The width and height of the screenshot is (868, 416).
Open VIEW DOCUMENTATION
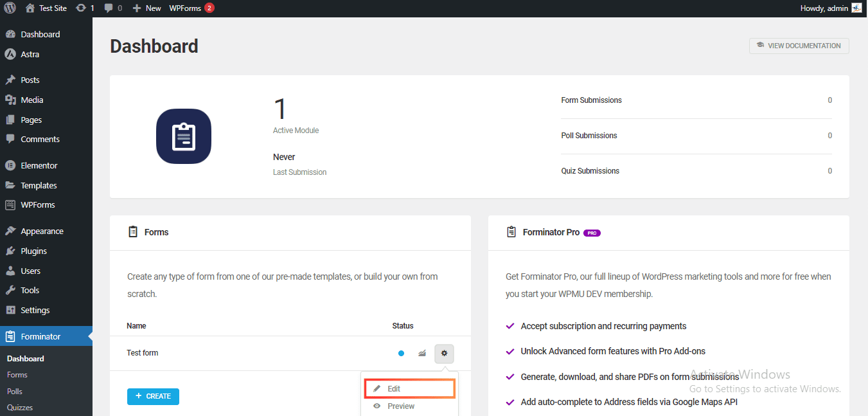point(799,46)
